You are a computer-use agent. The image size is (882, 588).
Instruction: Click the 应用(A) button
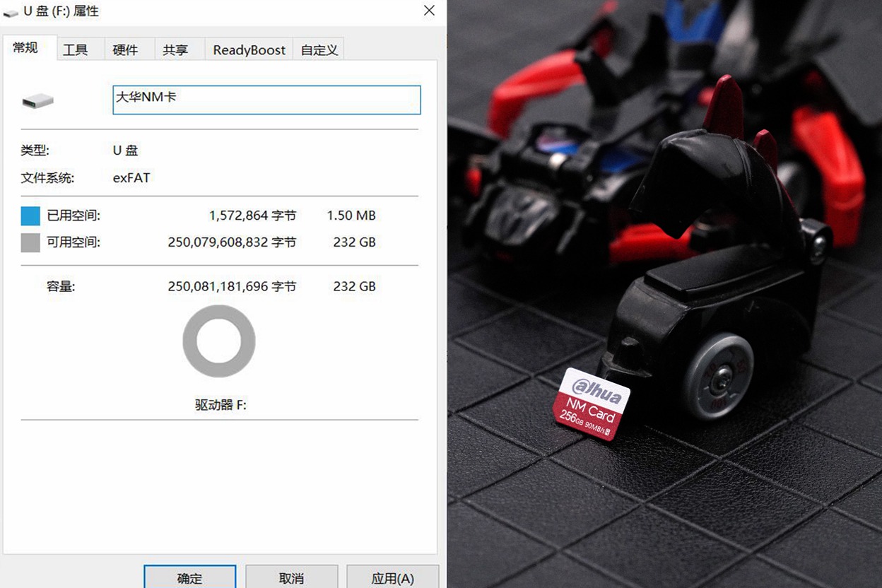tap(392, 577)
